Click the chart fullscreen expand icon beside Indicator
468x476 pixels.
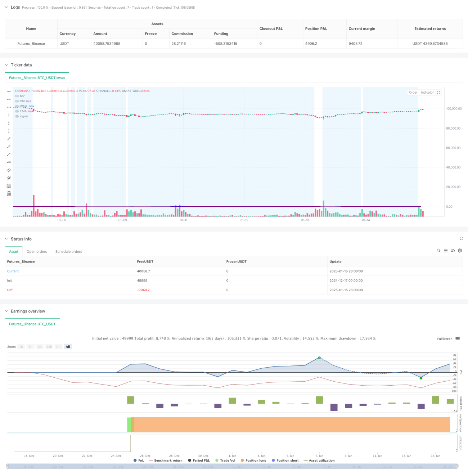[x=438, y=93]
